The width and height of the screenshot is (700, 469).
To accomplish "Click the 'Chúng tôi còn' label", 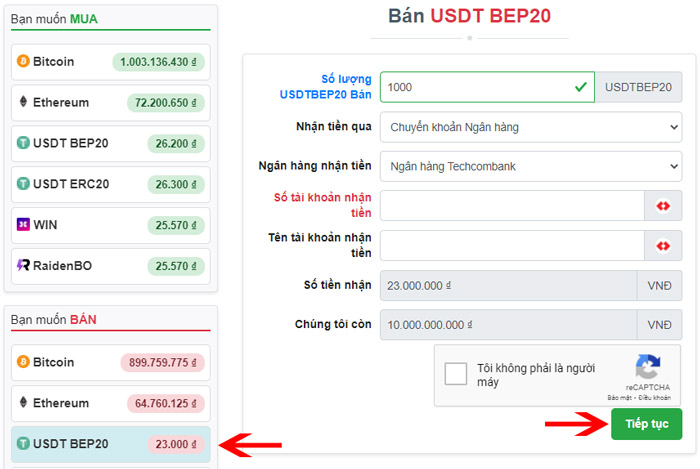I will [333, 324].
